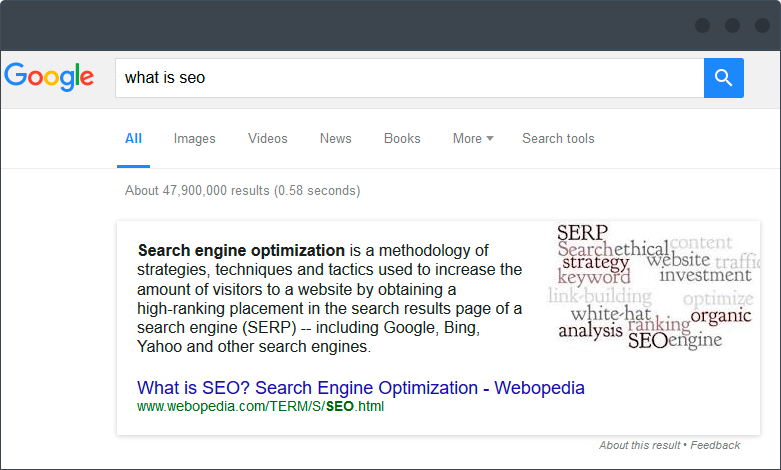Click the www.webopedia.com/TERM/S/SEO.html URL
Screen dimensions: 781x470
260,407
